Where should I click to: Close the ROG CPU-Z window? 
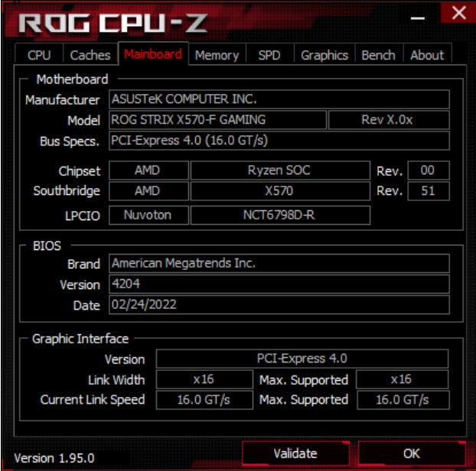click(458, 13)
